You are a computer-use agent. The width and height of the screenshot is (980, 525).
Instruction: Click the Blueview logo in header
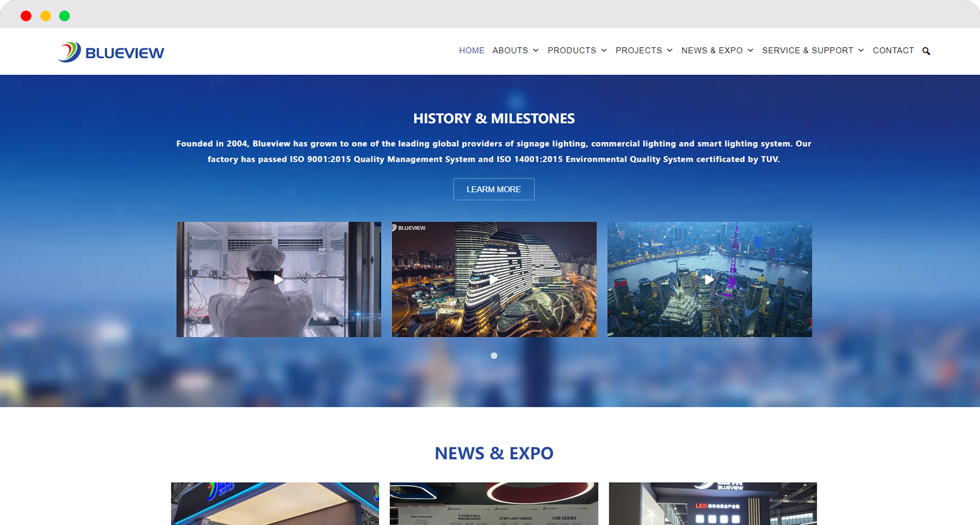click(x=111, y=52)
